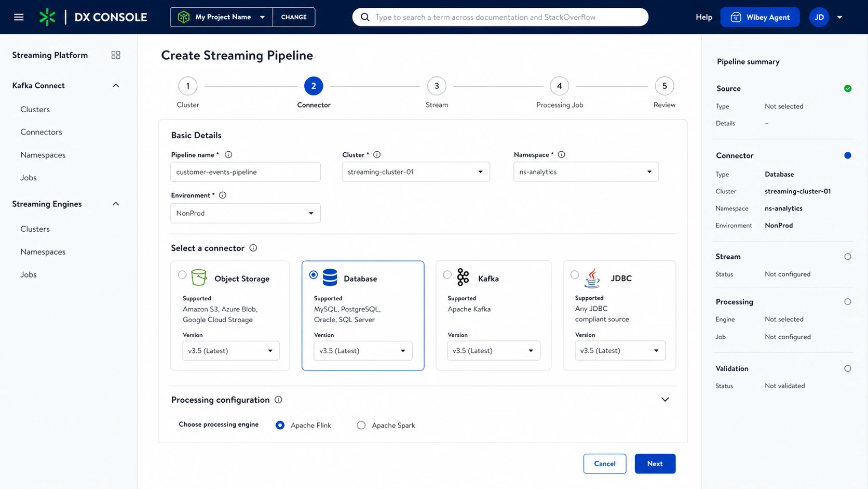Click the Database stack icon
Screen dimensions: 868x489
[x=330, y=277]
